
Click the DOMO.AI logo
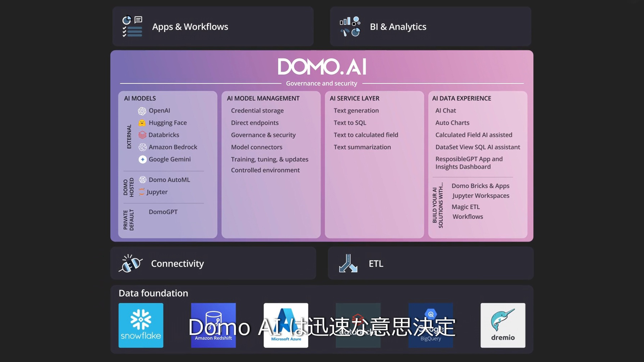tap(322, 67)
